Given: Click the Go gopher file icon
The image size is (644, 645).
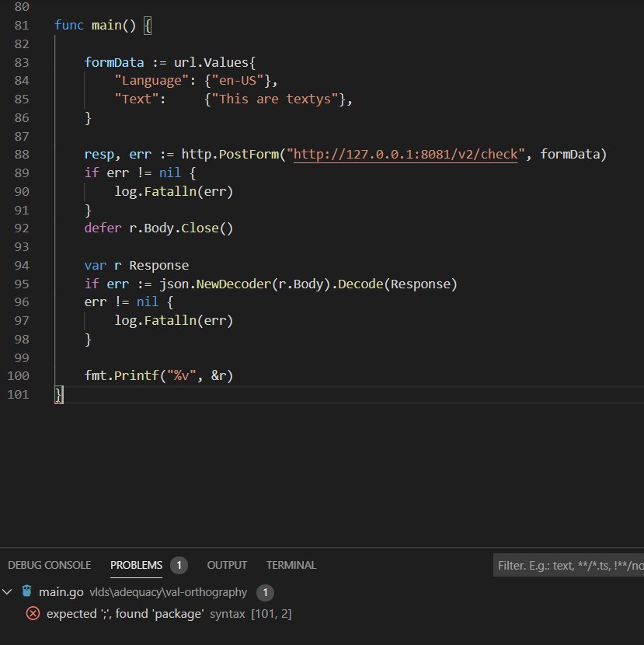Looking at the screenshot, I should tap(26, 591).
